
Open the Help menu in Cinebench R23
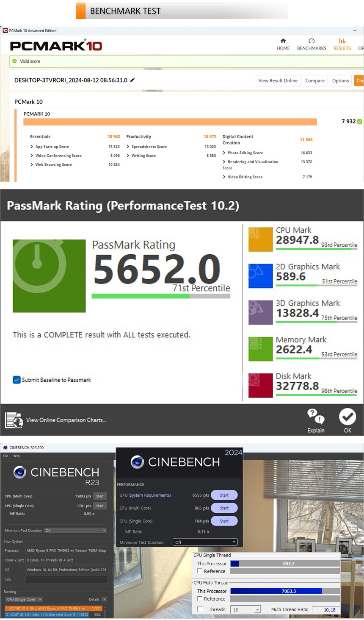[16, 456]
